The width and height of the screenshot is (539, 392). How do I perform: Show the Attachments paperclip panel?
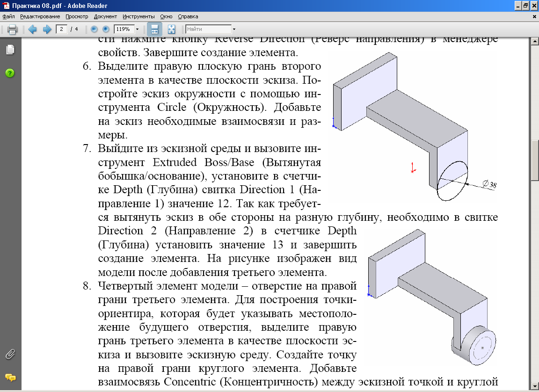10,354
